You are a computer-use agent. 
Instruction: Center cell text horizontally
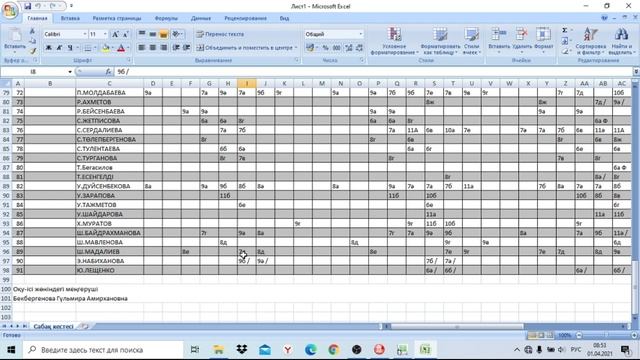153,48
